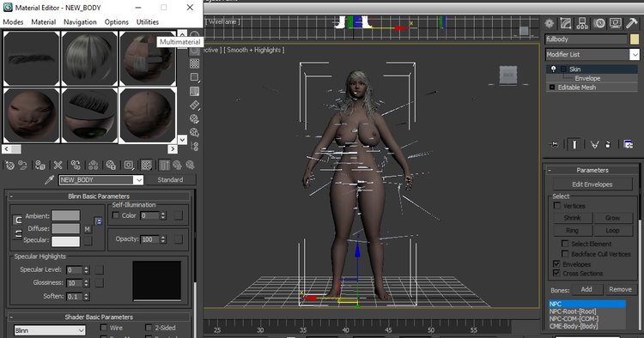Screen dimensions: 644x338
Task: Open the Navigation menu
Action: click(80, 22)
